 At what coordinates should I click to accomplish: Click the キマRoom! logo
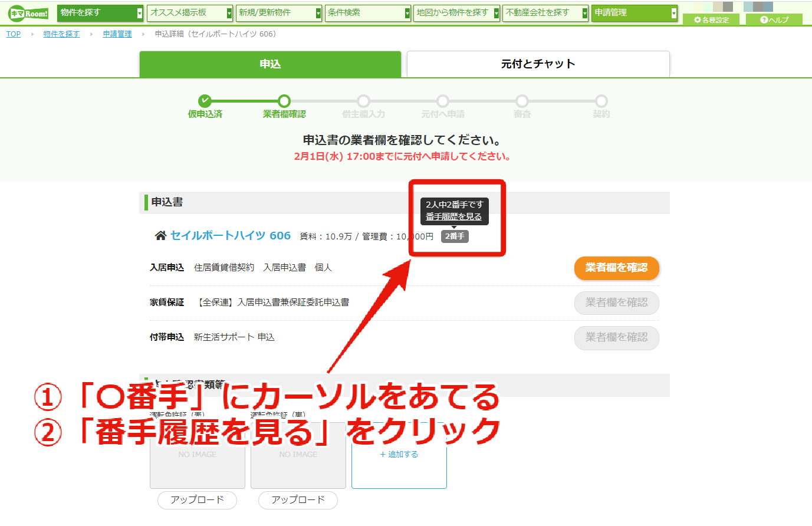[x=28, y=13]
